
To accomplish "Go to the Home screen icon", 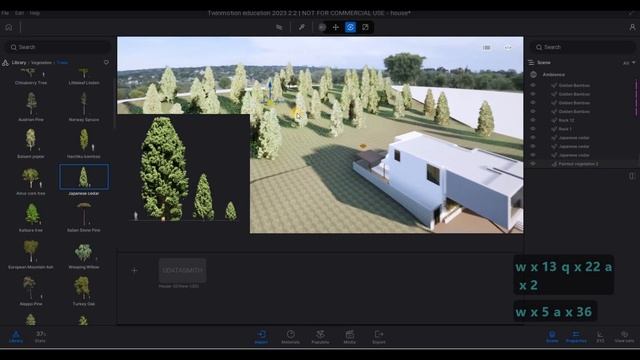I will (x=9, y=27).
